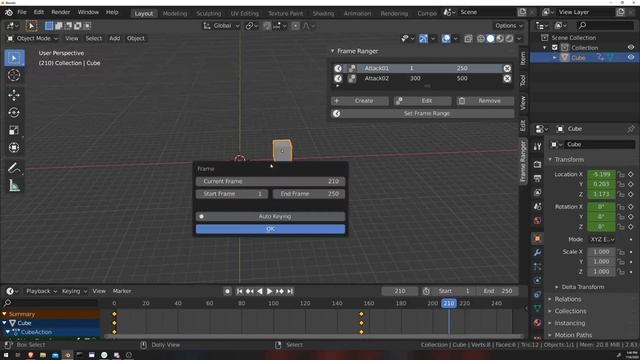Click the End Frame 250 field in popup
640x360 pixels.
pyautogui.click(x=309, y=194)
